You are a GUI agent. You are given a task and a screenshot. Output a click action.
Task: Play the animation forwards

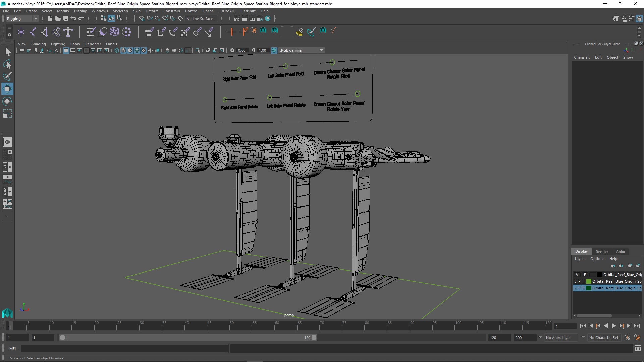pos(613,326)
